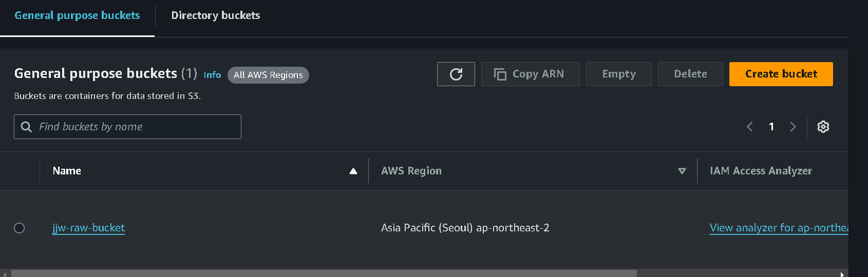Viewport: 868px width, 277px height.
Task: Click the Name column header
Action: point(67,171)
